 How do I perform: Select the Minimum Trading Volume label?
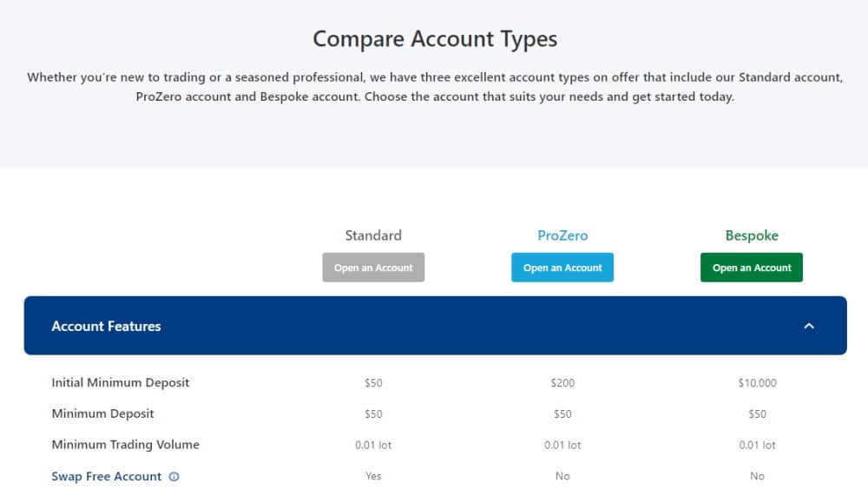[125, 445]
